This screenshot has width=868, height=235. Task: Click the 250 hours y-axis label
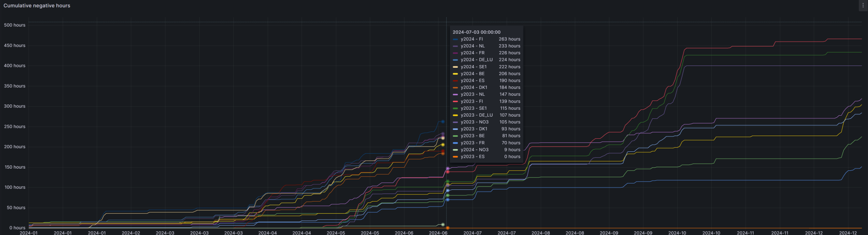[14, 127]
